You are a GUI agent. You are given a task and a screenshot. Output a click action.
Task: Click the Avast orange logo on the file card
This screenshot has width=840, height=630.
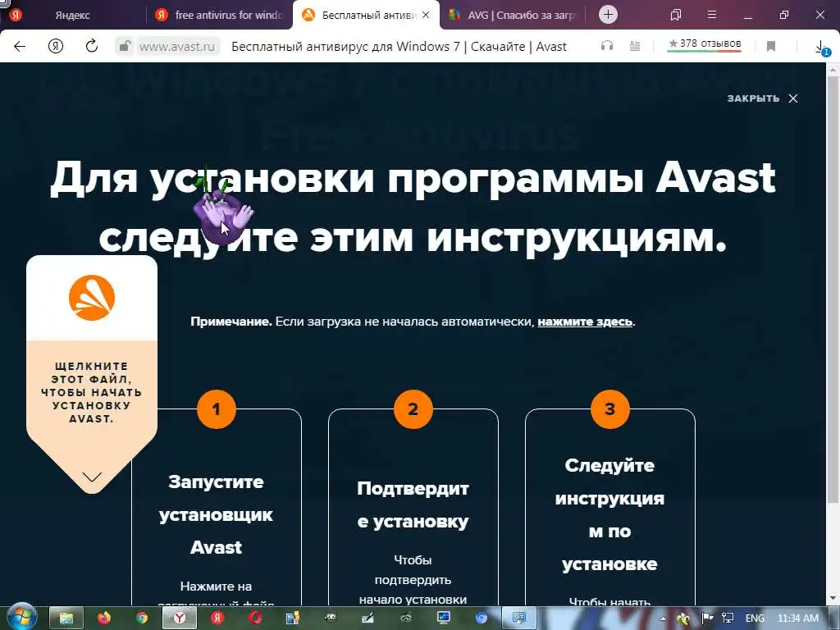coord(92,297)
